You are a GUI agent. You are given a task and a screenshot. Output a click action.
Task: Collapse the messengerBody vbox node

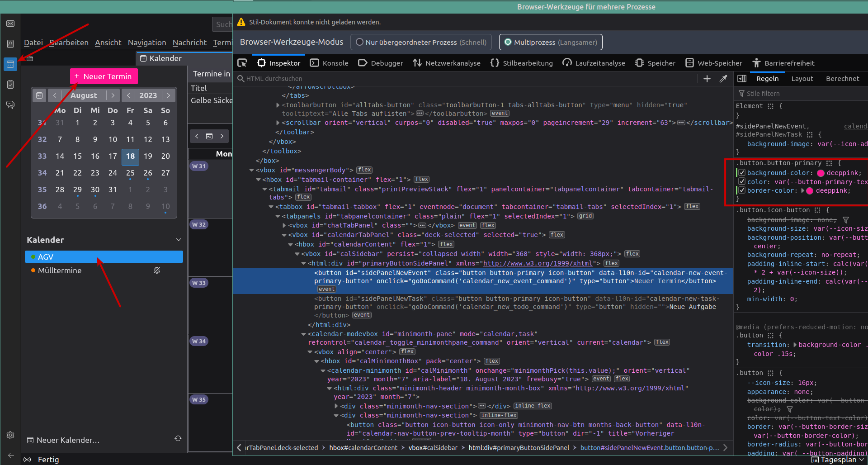[x=251, y=170]
